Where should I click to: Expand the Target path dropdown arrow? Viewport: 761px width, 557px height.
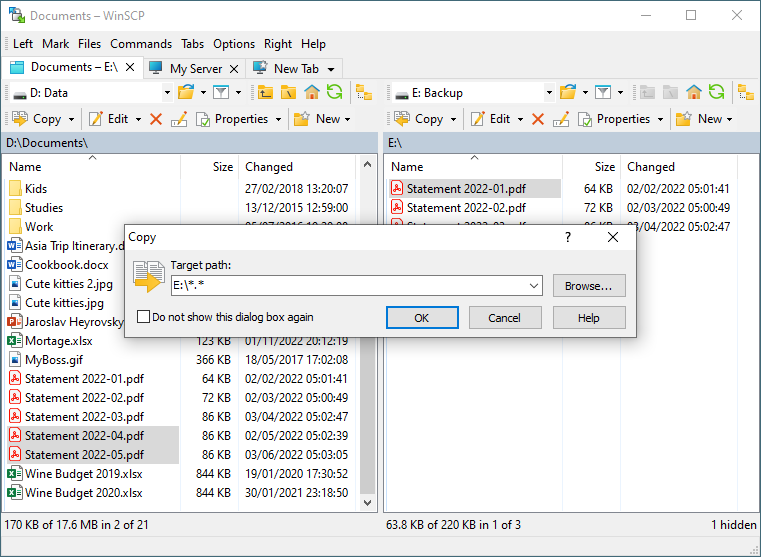(534, 286)
